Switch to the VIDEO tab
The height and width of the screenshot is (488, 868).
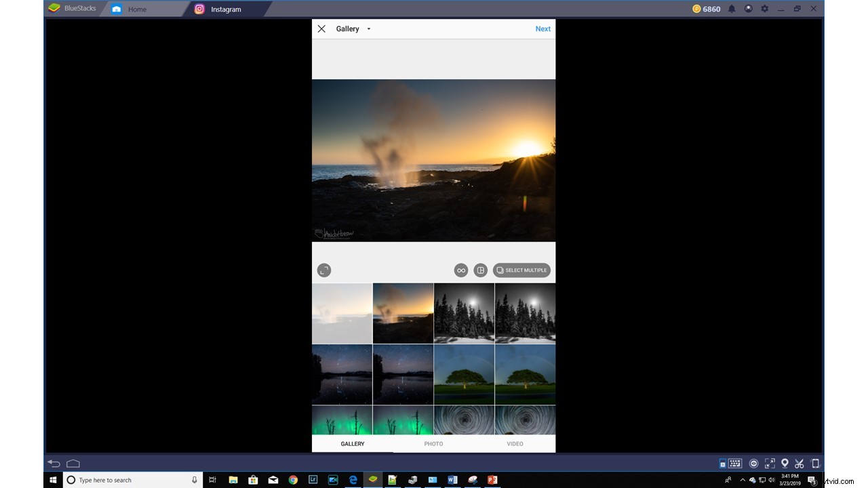[x=515, y=444]
